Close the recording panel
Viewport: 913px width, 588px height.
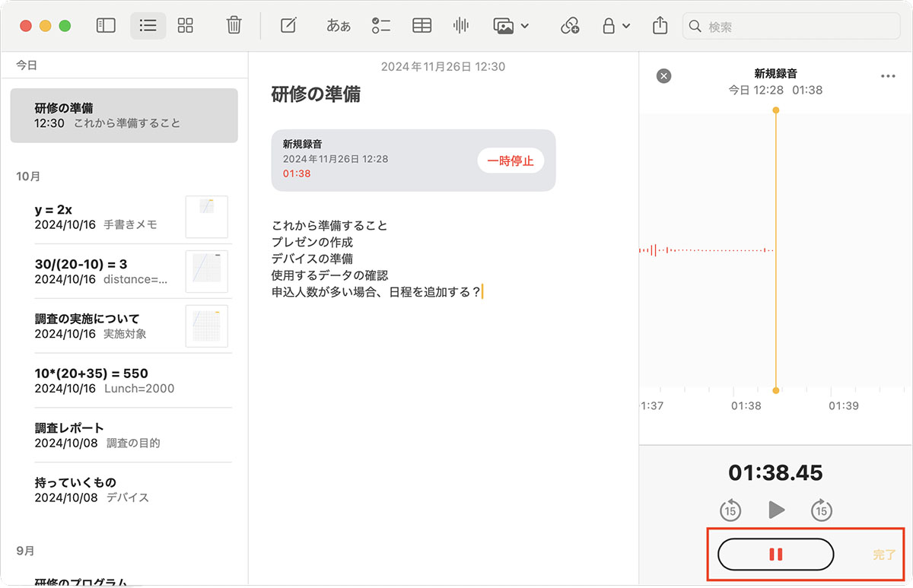[664, 75]
